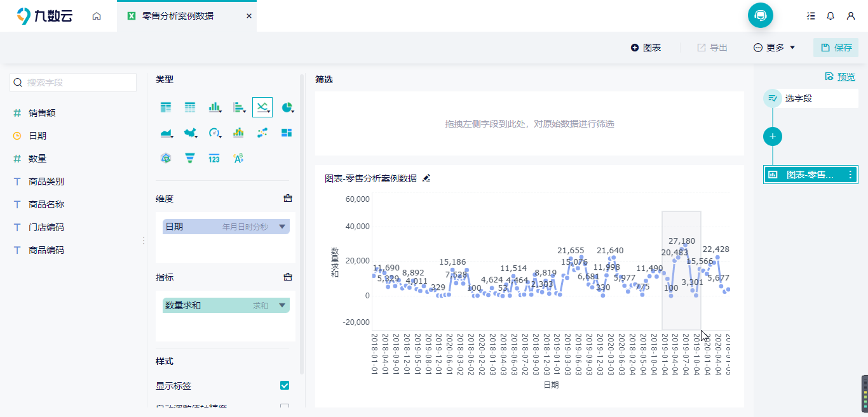This screenshot has width=868, height=417.
Task: Open the 预览 link
Action: click(846, 77)
